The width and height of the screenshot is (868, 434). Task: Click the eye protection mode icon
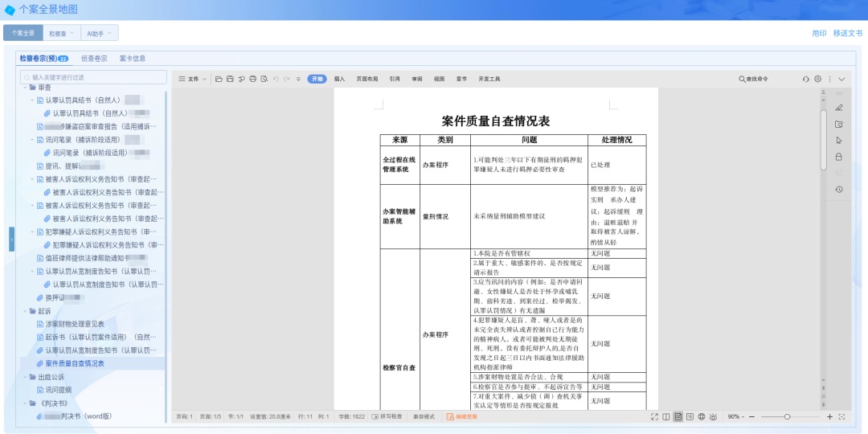(x=714, y=417)
